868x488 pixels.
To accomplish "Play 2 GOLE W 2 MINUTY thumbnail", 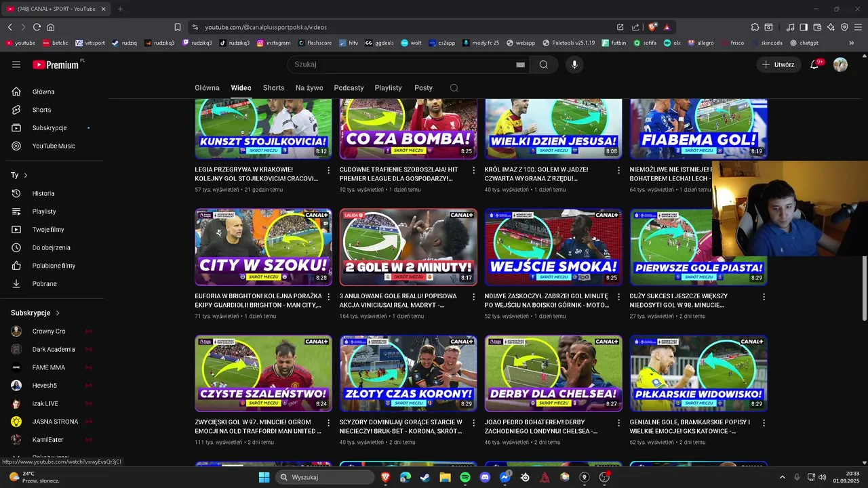I will click(x=408, y=247).
